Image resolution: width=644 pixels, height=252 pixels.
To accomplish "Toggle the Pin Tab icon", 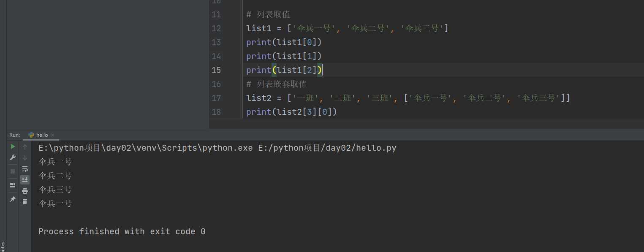I will tap(13, 199).
